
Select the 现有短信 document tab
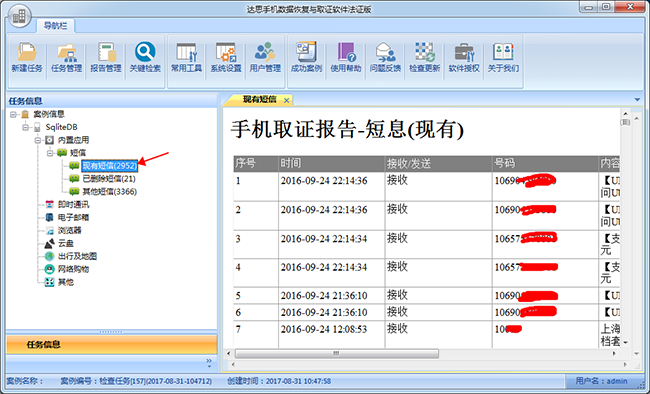click(260, 100)
